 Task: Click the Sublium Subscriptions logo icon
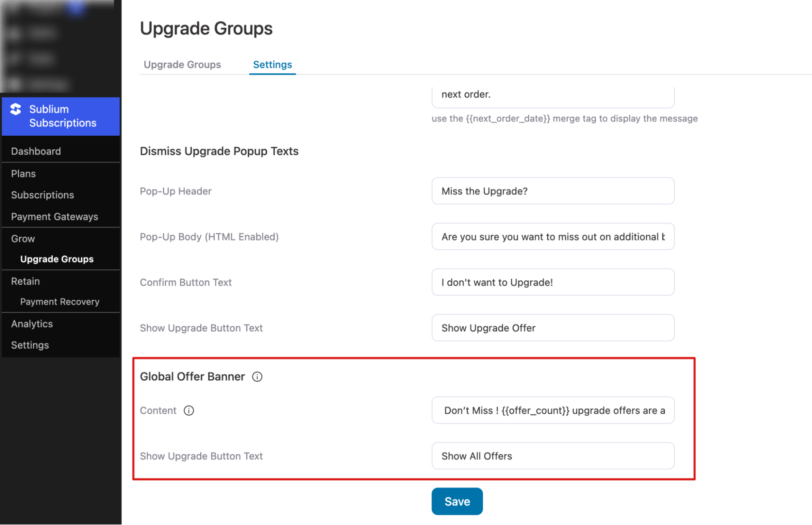pyautogui.click(x=16, y=109)
